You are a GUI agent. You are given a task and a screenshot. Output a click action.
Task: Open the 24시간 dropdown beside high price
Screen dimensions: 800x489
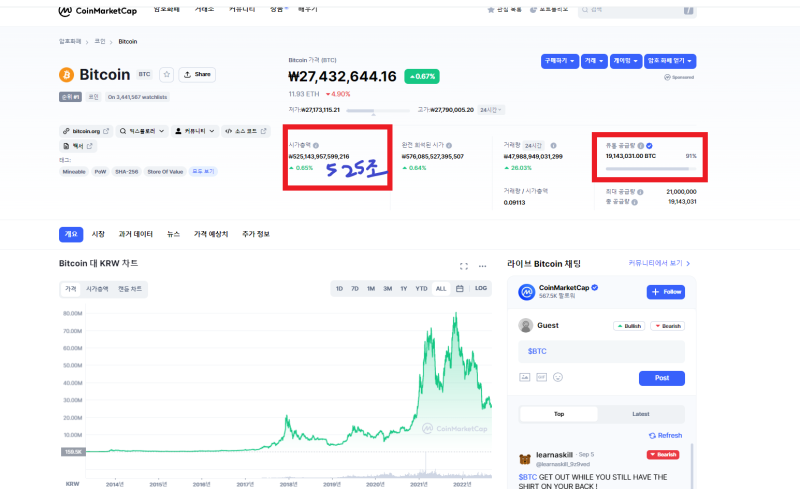point(491,110)
